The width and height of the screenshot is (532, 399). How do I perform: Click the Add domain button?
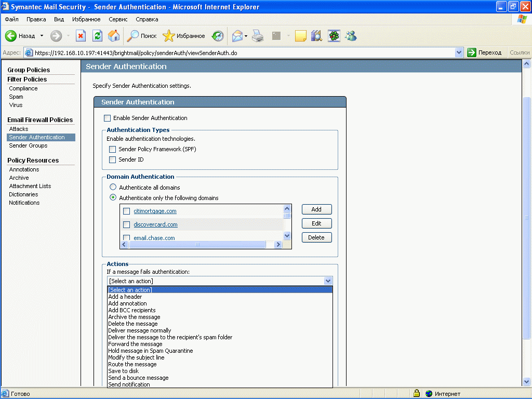[x=316, y=209]
